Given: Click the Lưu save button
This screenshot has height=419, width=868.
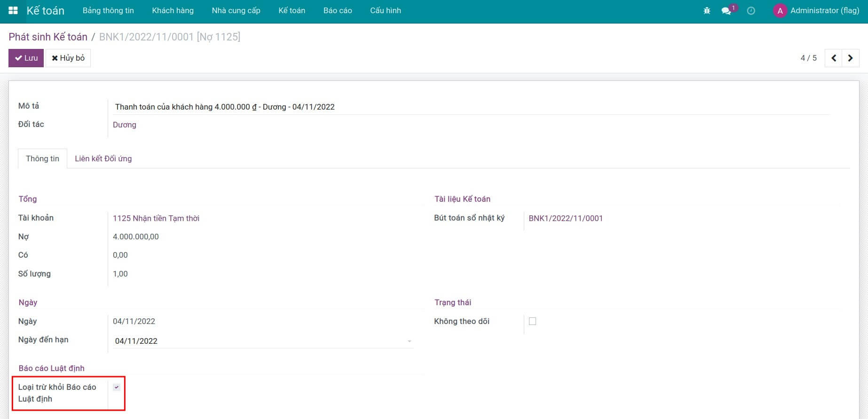Looking at the screenshot, I should 26,58.
